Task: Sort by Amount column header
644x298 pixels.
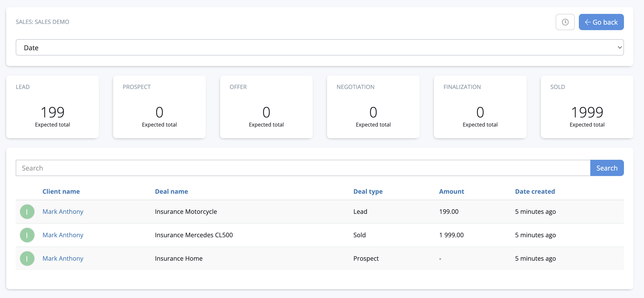Action: point(451,191)
